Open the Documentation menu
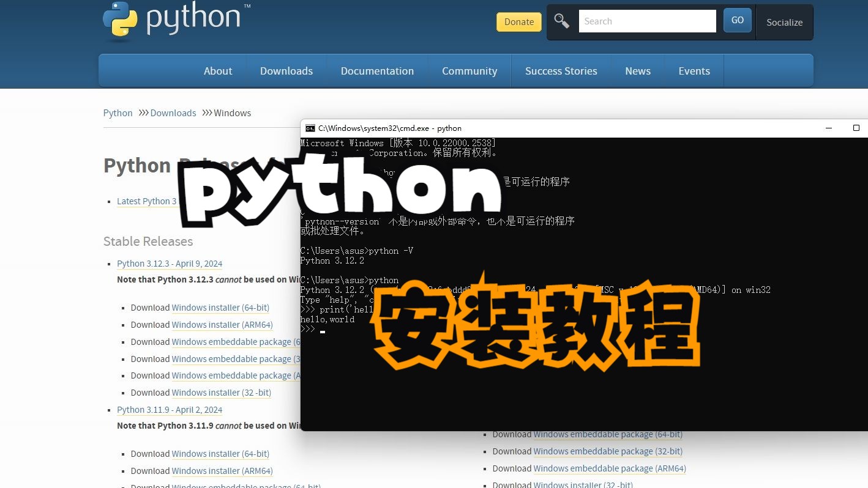The height and width of the screenshot is (488, 868). click(377, 71)
